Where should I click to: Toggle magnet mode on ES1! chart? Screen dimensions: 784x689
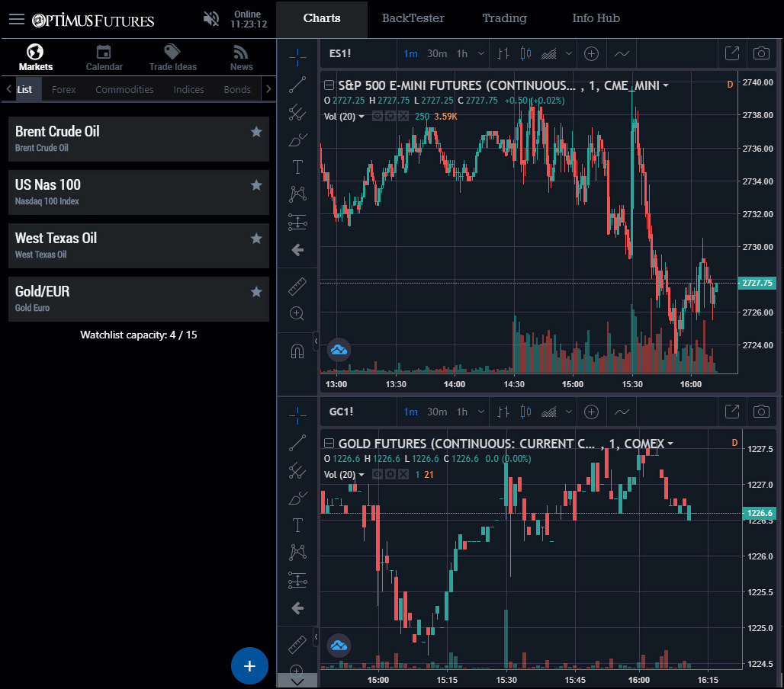297,352
